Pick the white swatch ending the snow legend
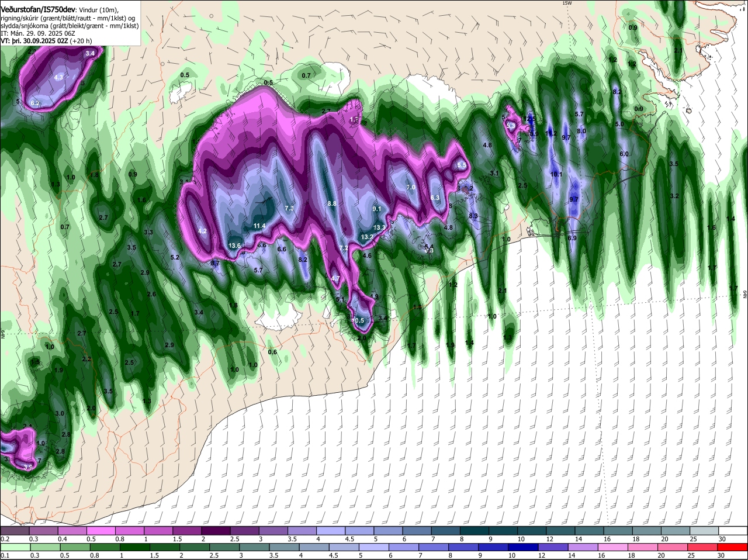Viewport: 748px width, 560px height. (x=733, y=530)
